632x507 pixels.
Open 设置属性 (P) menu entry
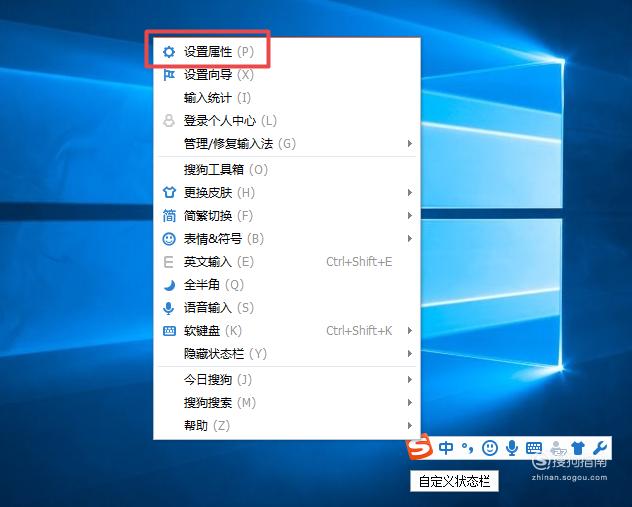pyautogui.click(x=287, y=52)
